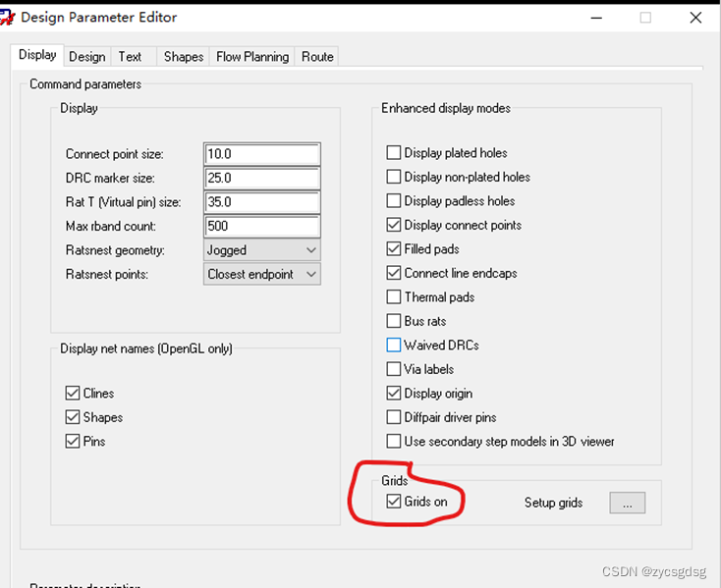Close the Design Parameter Editor dialog
Viewport: 721px width, 588px height.
click(x=695, y=18)
